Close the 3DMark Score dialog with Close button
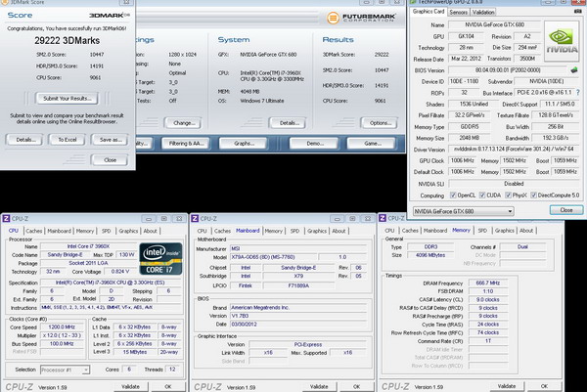587x392 pixels. pos(110,159)
